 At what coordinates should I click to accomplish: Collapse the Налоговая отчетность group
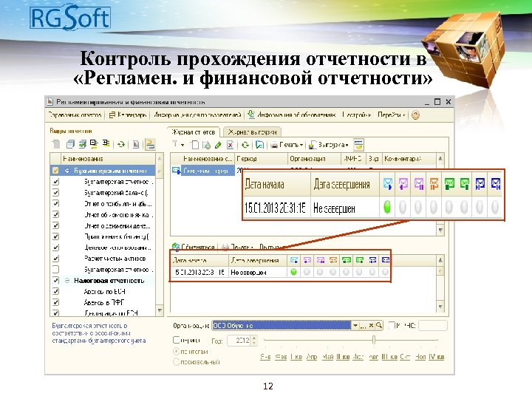coord(66,281)
